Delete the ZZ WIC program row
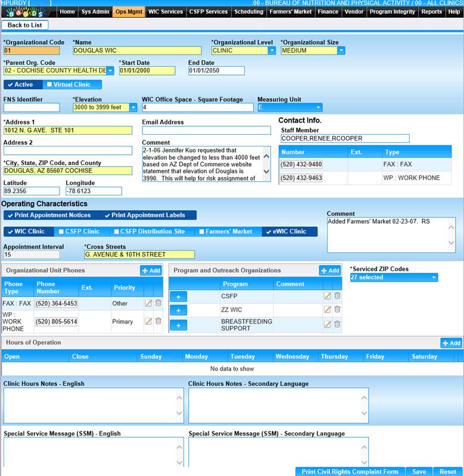Screen dimensions: 464x476 pos(337,309)
